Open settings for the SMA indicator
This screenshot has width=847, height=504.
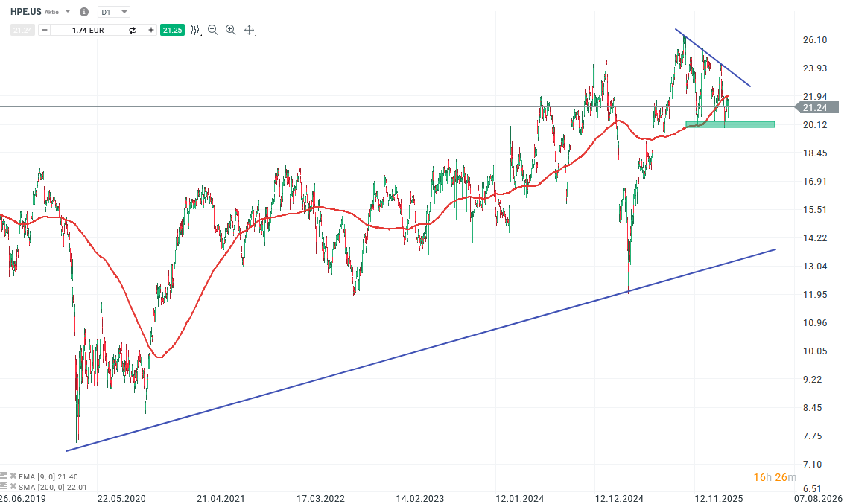[4, 486]
